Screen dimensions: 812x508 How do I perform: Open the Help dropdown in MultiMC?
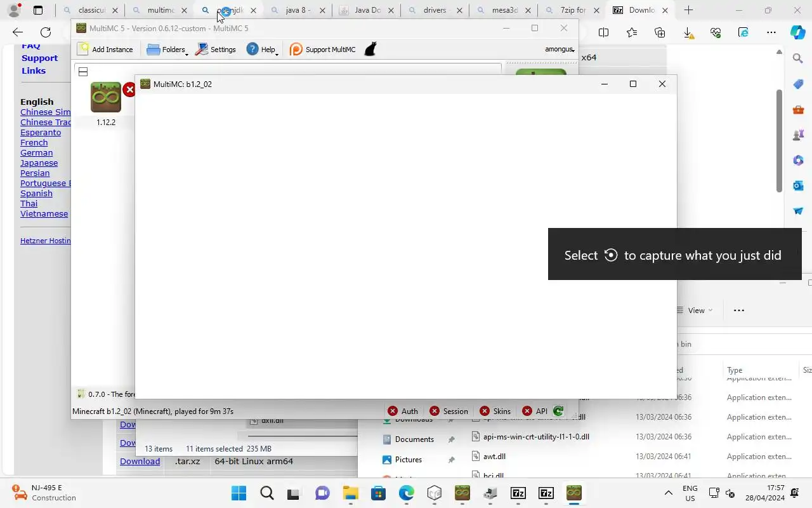262,50
